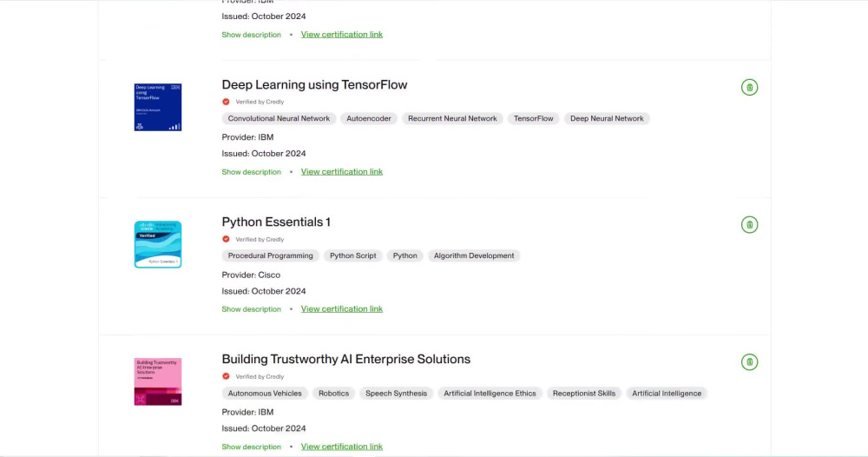
Task: Open the Deep Learning using TensorFlow title
Action: tap(314, 85)
